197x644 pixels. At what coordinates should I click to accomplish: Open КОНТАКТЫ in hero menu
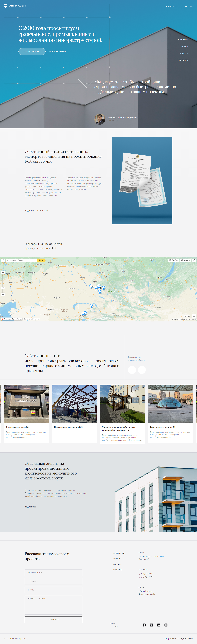coord(183,60)
